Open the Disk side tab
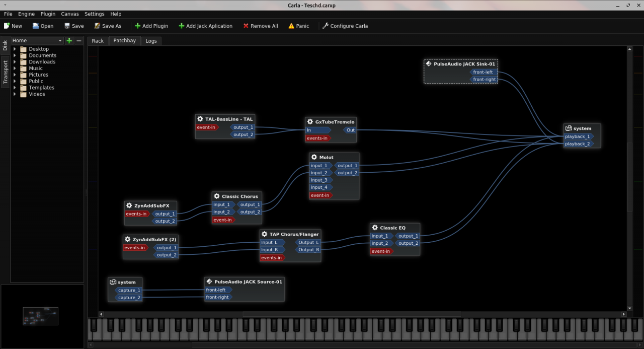This screenshot has width=644, height=349. pyautogui.click(x=5, y=45)
